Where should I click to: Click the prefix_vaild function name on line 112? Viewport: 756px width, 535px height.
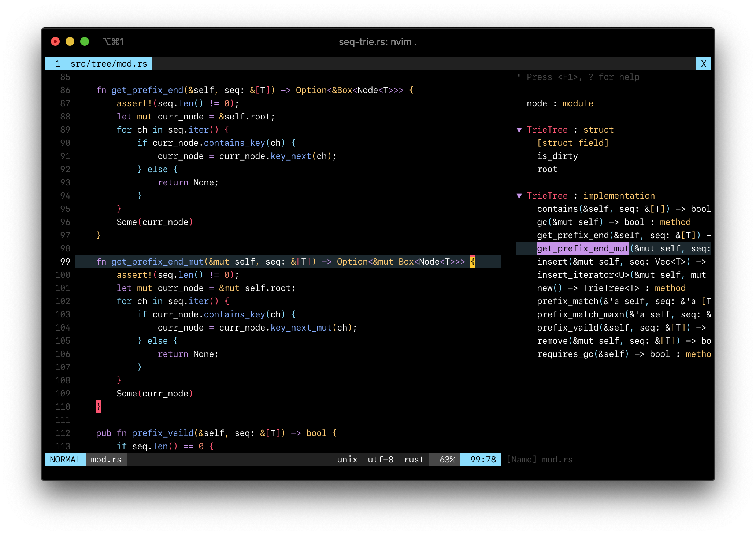162,433
